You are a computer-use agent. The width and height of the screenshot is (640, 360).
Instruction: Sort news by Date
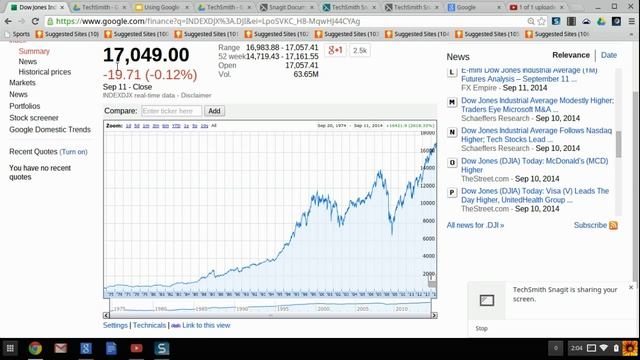click(x=609, y=55)
